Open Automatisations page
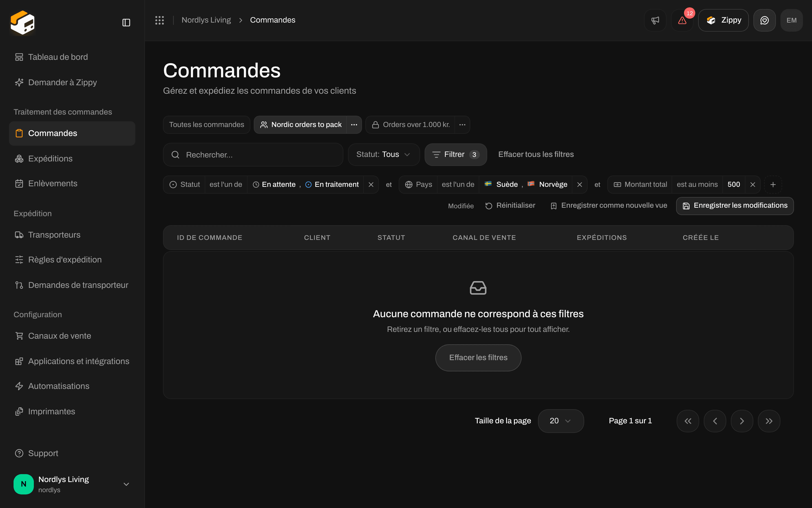Viewport: 812px width, 508px height. click(x=72, y=386)
